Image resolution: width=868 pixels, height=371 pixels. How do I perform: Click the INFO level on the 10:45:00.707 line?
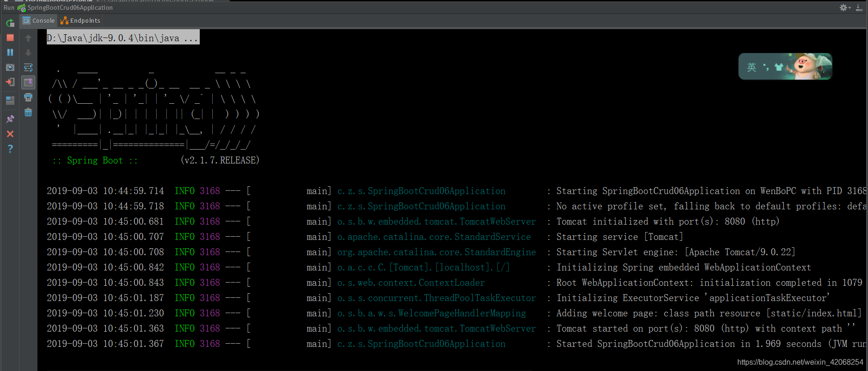click(184, 237)
